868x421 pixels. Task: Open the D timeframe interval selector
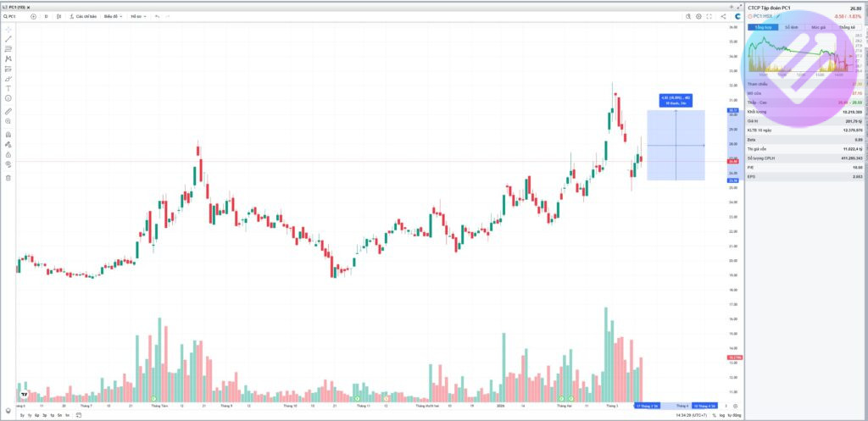(46, 16)
